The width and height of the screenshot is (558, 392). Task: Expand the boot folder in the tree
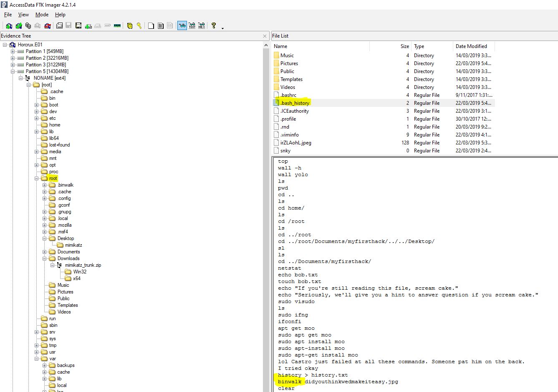coord(36,105)
